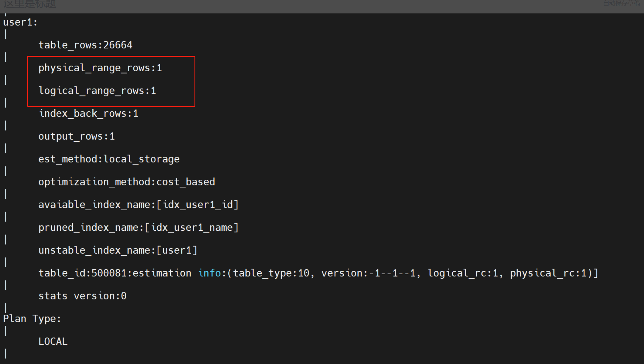Screen dimensions: 644x364
Task: Click the pruned_index_name idx_user1_name line
Action: click(x=138, y=227)
